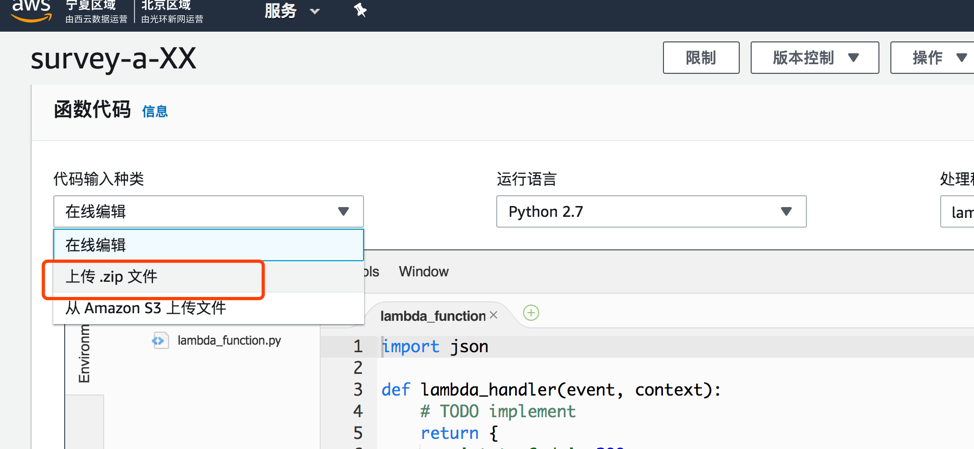Open the Window menu in editor
The width and height of the screenshot is (974, 449).
pos(424,271)
